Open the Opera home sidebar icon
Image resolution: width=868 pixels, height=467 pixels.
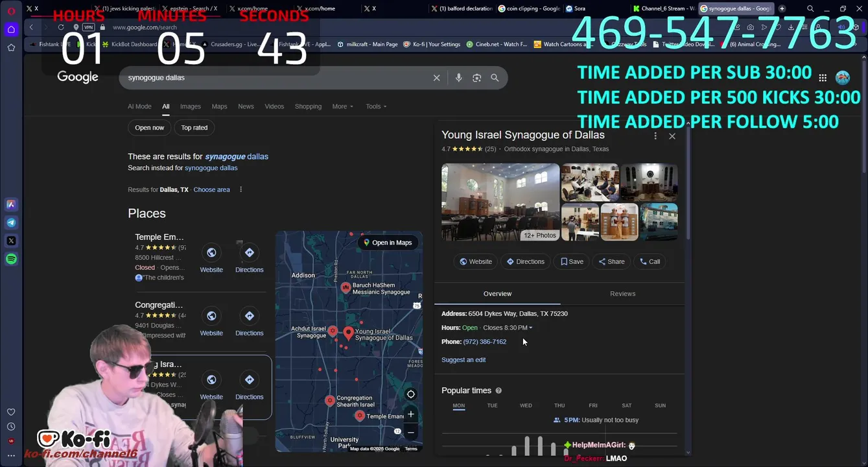pos(11,29)
